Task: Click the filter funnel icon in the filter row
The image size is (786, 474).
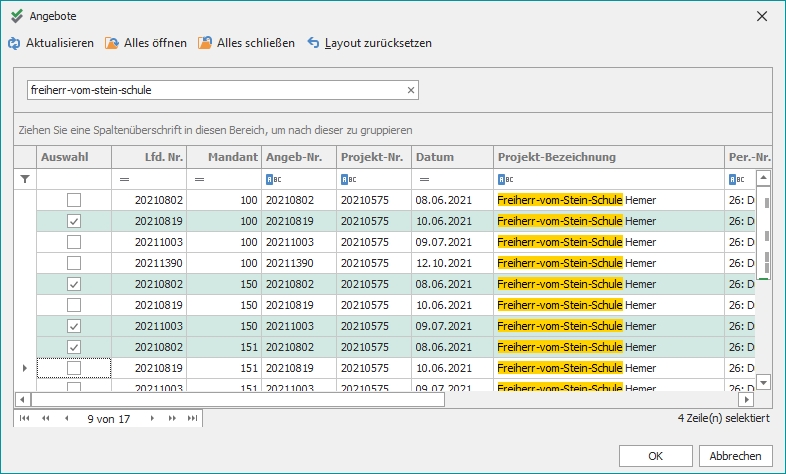Action: point(25,179)
